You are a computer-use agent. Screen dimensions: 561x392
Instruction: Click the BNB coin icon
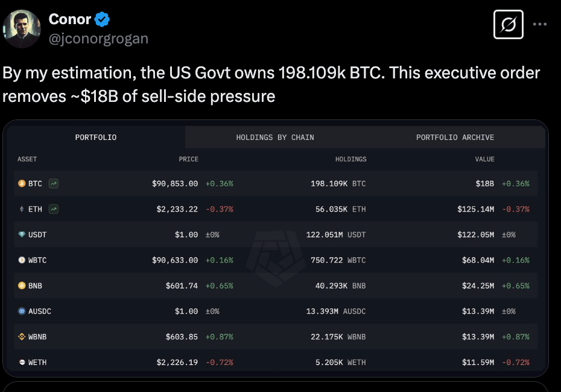[x=22, y=286]
